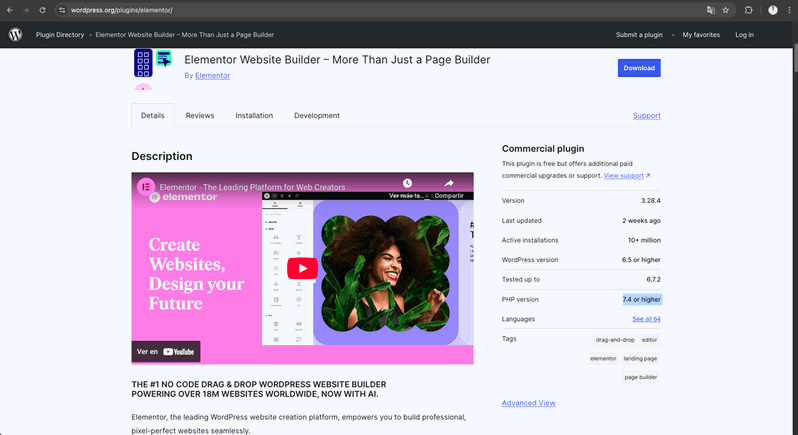Click the '7.4 or higher' PHP value
Screen dimensions: 798x435
coord(641,300)
